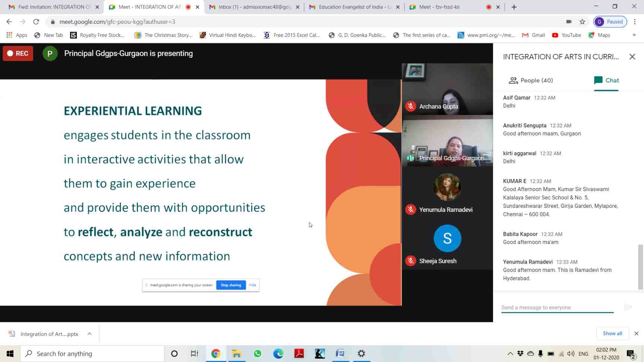Viewport: 644px width, 362px height.
Task: Open Adobe Acrobat from taskbar
Action: (299, 353)
